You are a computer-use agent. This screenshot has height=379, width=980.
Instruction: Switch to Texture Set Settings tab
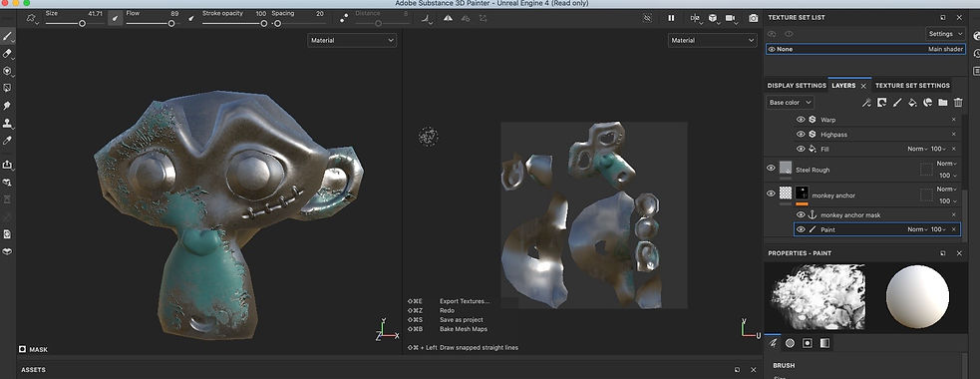[912, 85]
